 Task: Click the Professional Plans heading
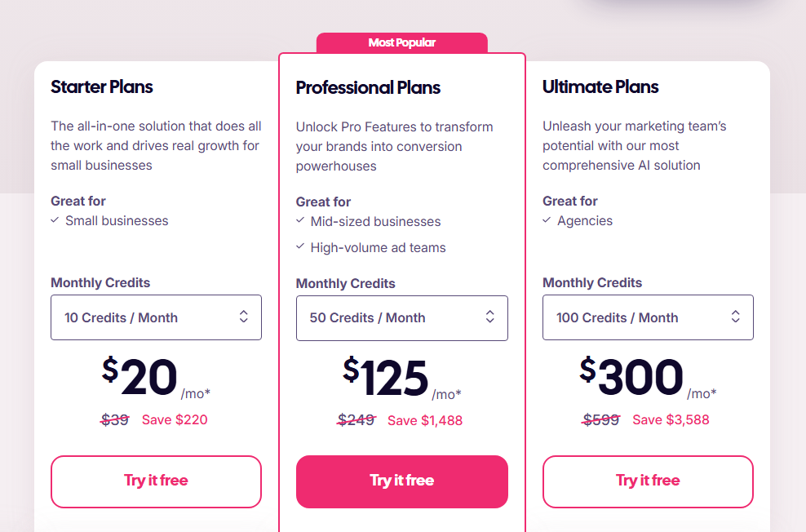pyautogui.click(x=368, y=87)
